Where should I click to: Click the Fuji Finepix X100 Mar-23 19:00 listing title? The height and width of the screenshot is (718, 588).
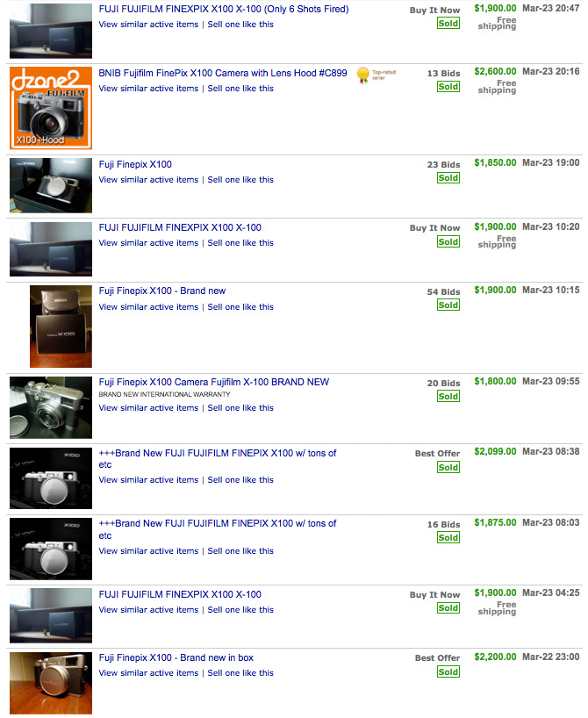point(135,164)
